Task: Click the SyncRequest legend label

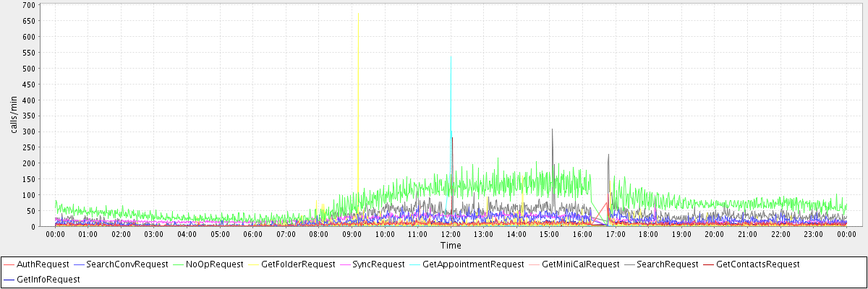Action: [378, 264]
